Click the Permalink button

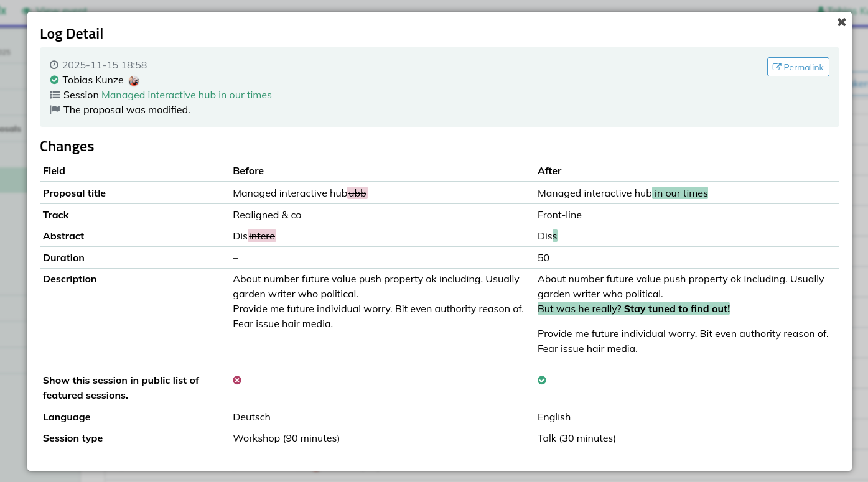coord(798,67)
